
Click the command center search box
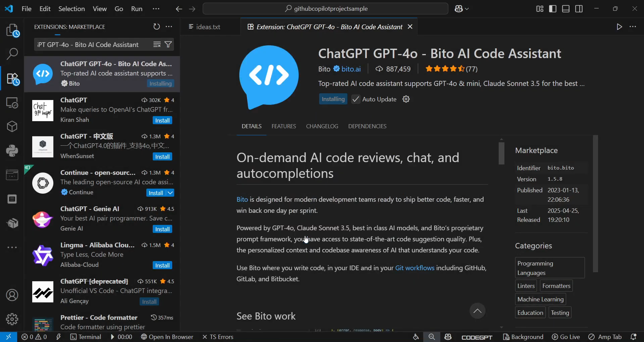325,9
